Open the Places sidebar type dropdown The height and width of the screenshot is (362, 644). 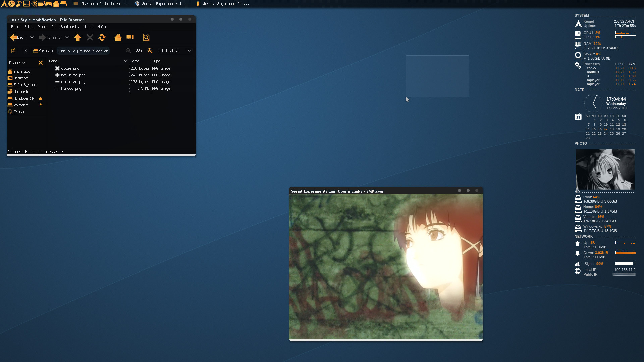click(17, 63)
